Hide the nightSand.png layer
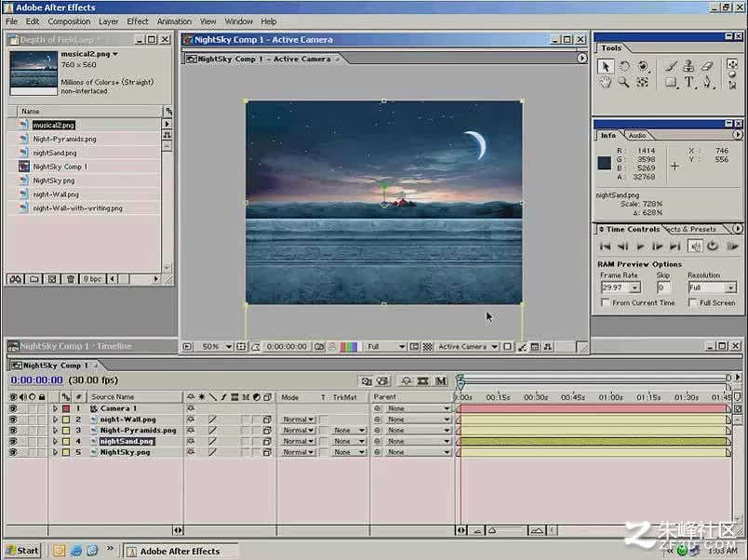This screenshot has width=748, height=560. pos(13,441)
